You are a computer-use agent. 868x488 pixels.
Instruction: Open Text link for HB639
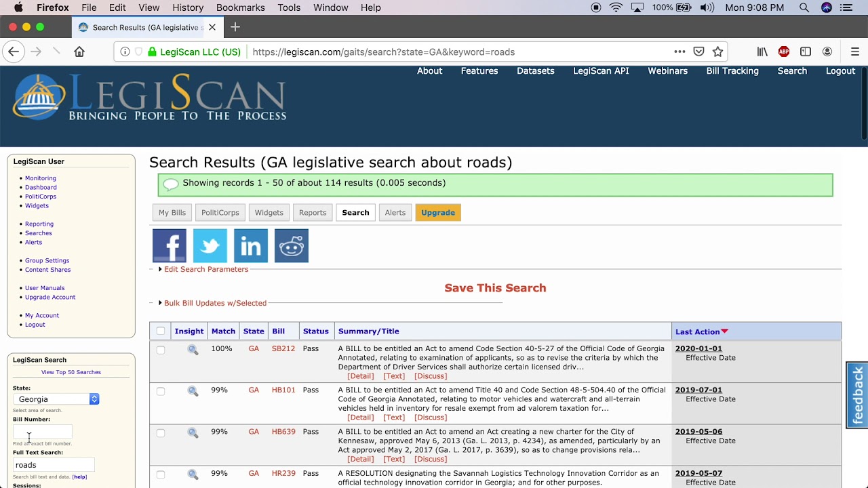pyautogui.click(x=394, y=459)
